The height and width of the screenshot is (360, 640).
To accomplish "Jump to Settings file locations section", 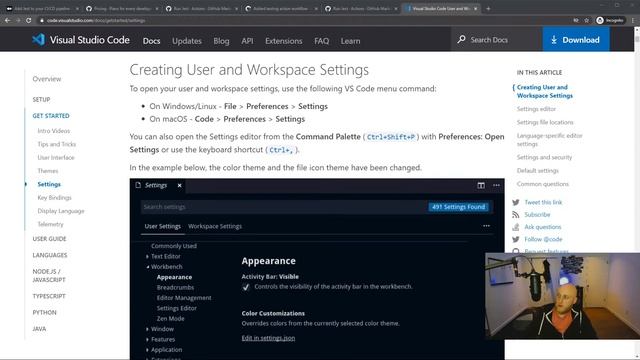I will tap(545, 122).
